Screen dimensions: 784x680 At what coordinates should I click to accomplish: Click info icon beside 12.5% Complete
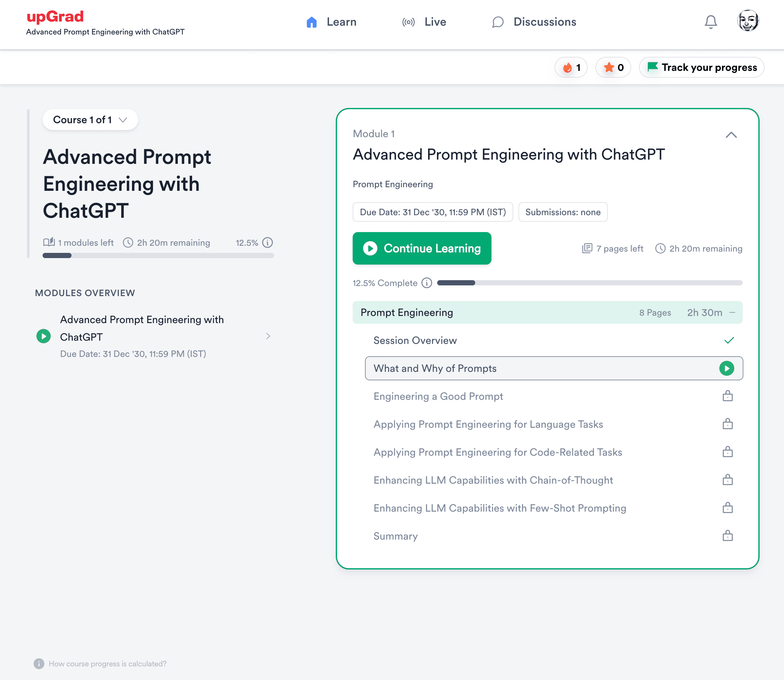click(426, 283)
